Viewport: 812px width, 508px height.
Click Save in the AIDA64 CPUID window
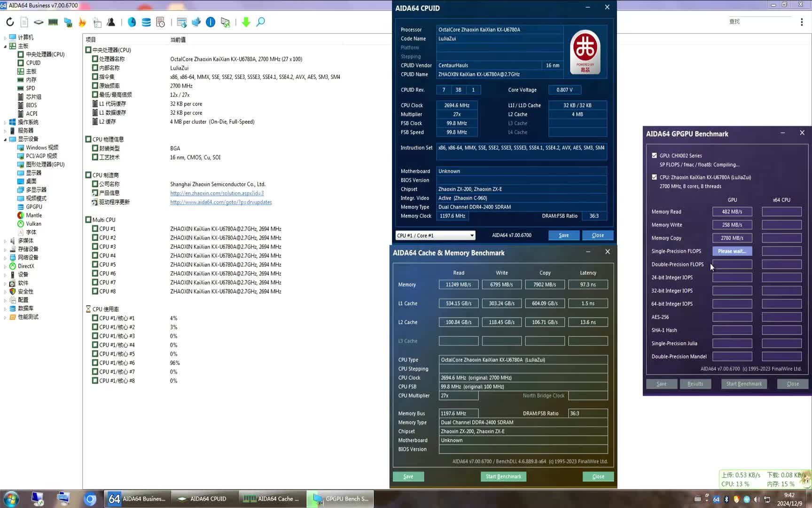tap(563, 235)
